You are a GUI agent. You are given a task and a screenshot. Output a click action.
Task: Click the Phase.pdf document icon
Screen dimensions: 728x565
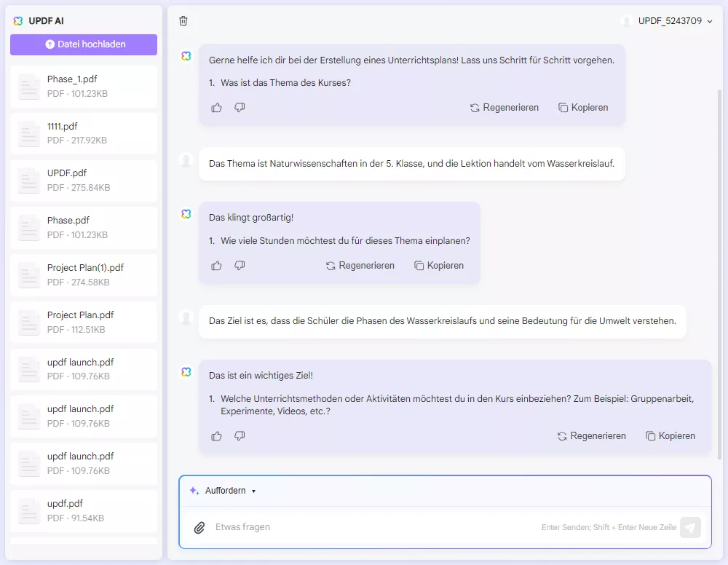(29, 228)
